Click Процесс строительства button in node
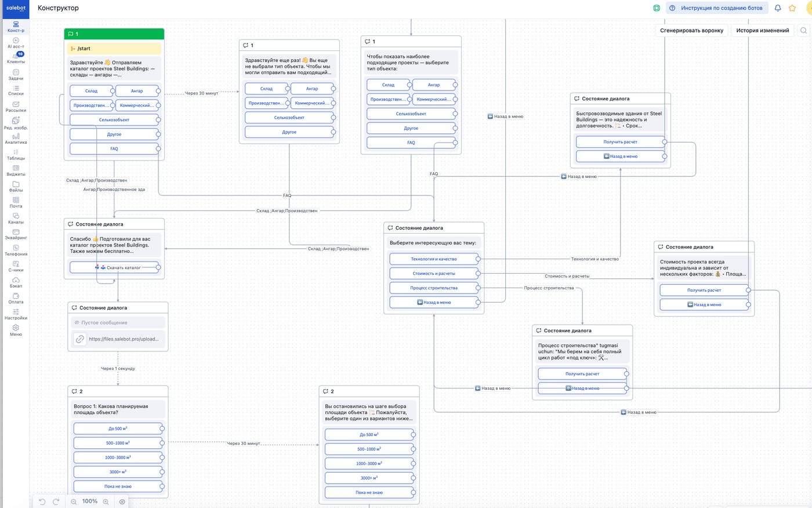 click(434, 288)
